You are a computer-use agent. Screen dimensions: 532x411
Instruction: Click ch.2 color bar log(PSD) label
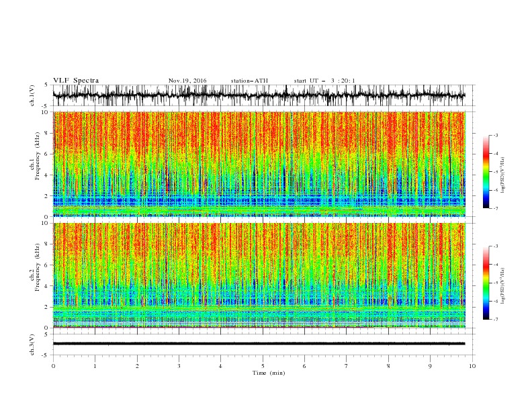[x=502, y=286]
